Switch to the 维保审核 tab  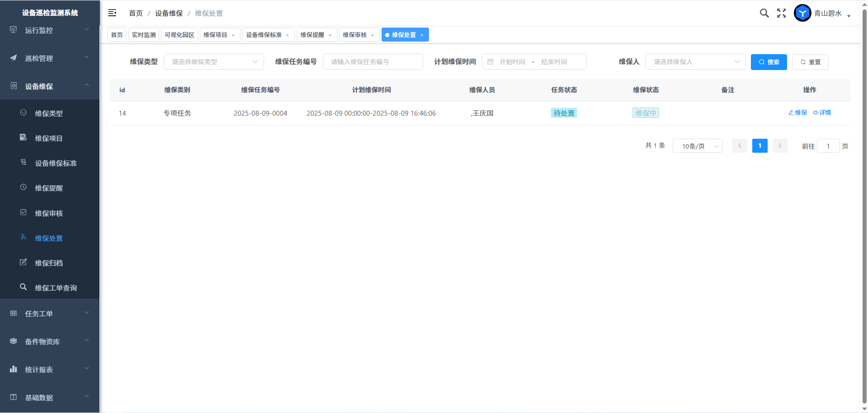pos(354,35)
